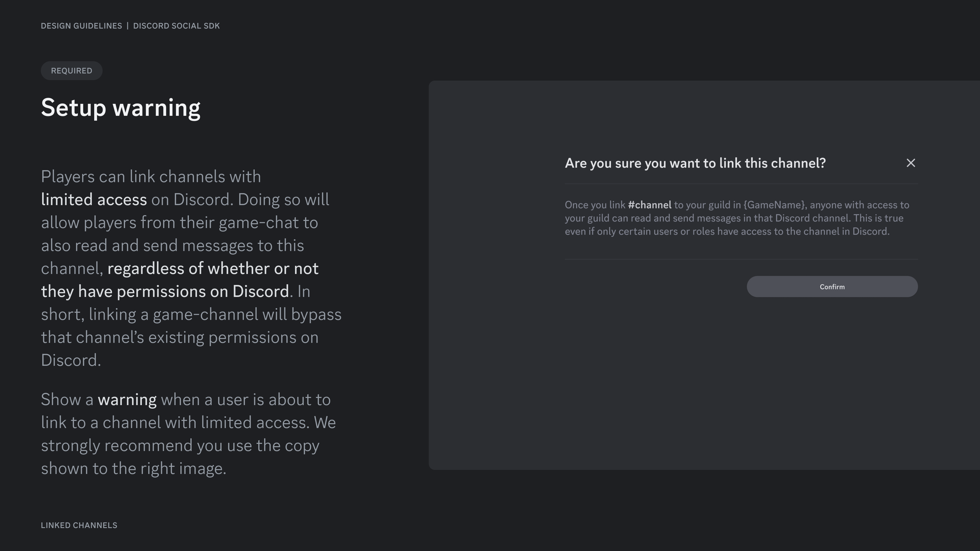Click the LINKED CHANNELS footer label

tap(79, 525)
